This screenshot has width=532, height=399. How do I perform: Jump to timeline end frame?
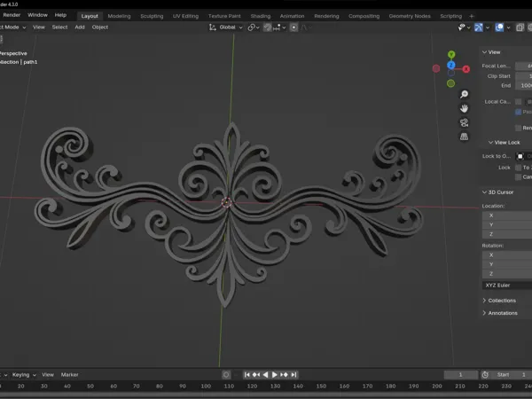293,374
